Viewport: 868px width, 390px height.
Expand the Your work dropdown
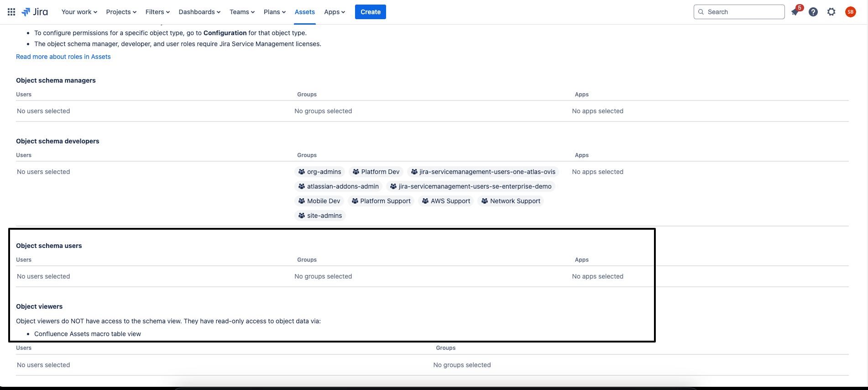pos(79,12)
